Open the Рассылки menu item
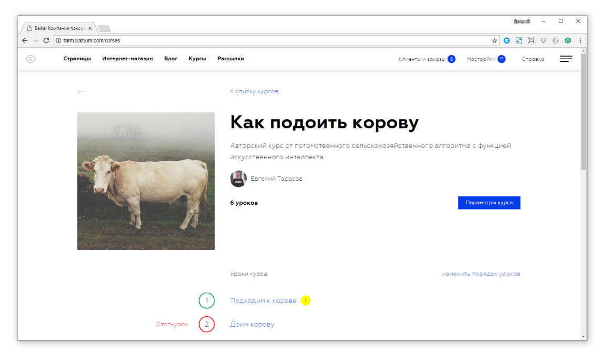This screenshot has height=364, width=608. tap(231, 59)
